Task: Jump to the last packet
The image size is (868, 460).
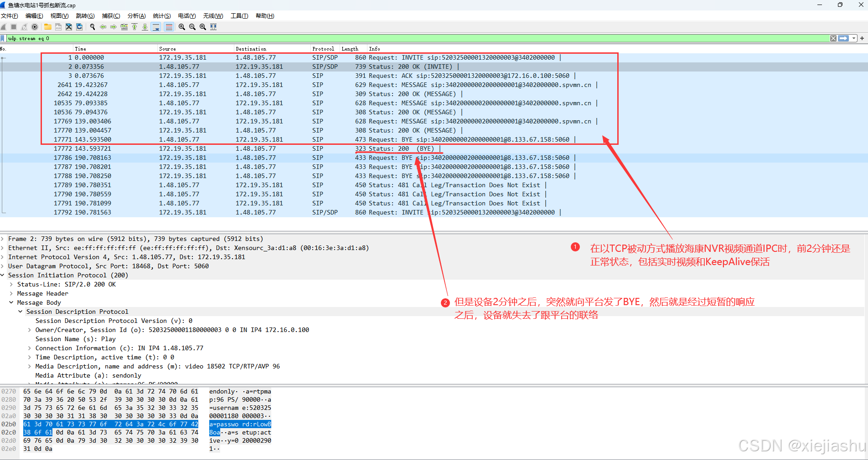Action: [x=145, y=27]
